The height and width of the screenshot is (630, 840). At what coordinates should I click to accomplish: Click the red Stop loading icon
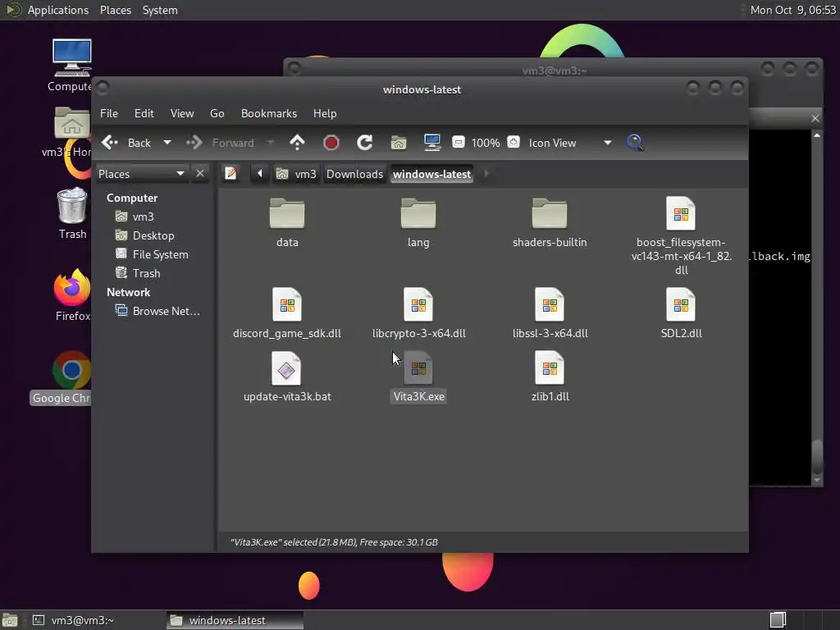point(331,143)
